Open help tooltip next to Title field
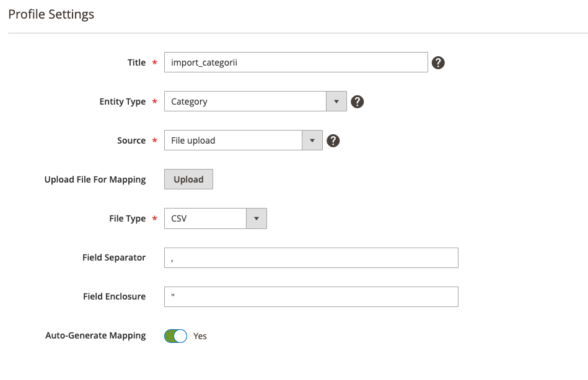The image size is (588, 380). pos(438,63)
